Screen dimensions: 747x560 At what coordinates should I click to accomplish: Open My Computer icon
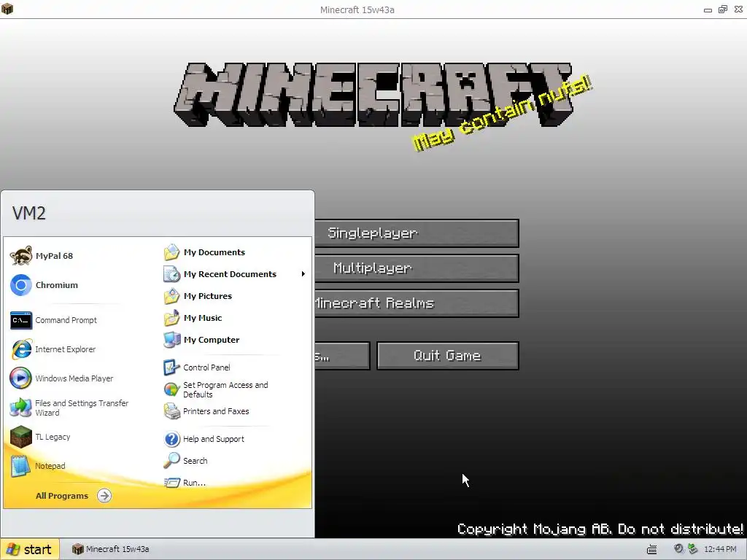point(171,340)
